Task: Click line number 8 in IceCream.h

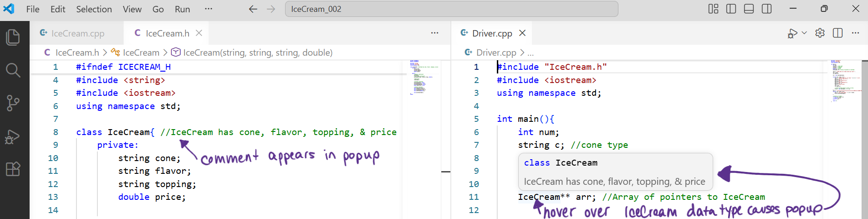Action: [x=56, y=132]
